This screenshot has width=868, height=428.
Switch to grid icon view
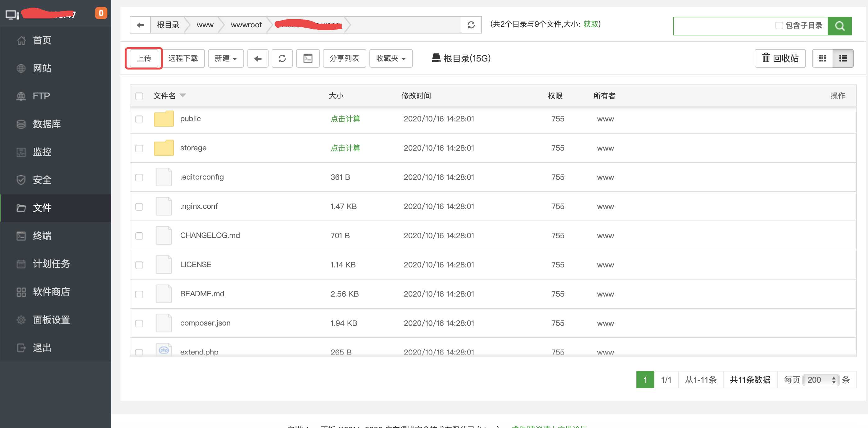tap(822, 58)
